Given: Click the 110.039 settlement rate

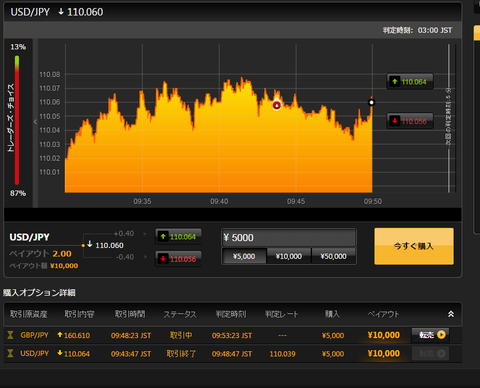Looking at the screenshot, I should 282,354.
